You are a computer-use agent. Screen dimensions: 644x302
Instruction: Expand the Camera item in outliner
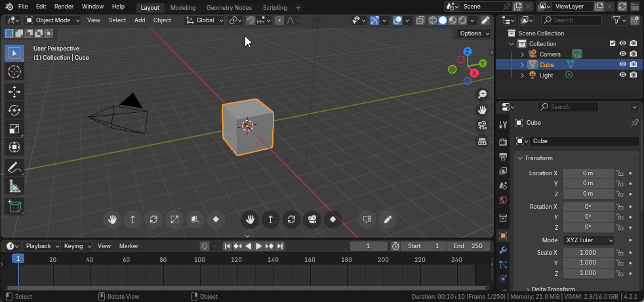pyautogui.click(x=522, y=54)
